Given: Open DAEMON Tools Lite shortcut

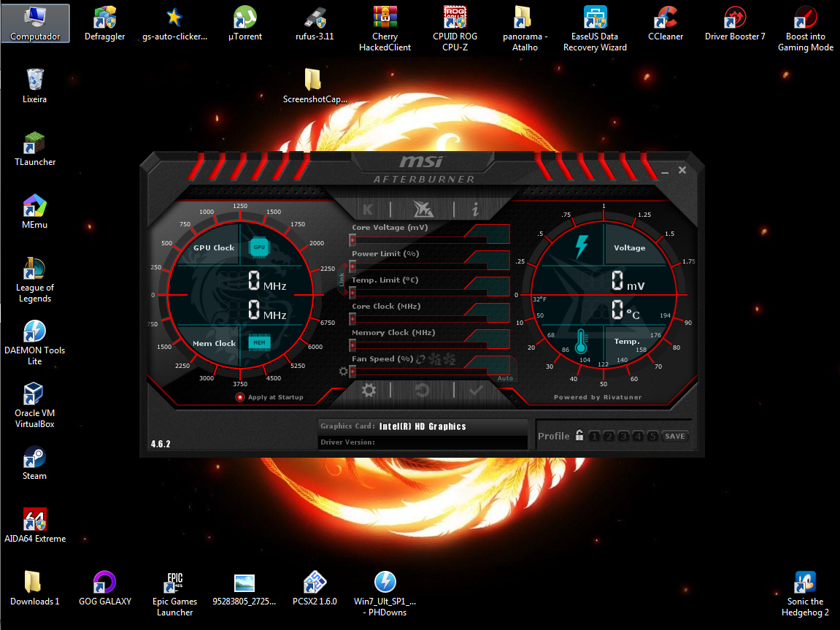Looking at the screenshot, I should (x=35, y=343).
